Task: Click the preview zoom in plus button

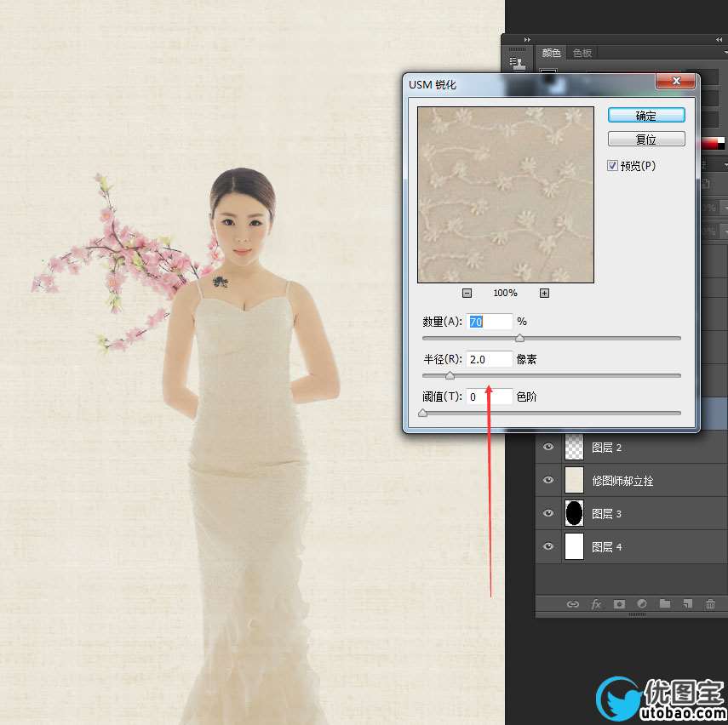Action: click(544, 293)
